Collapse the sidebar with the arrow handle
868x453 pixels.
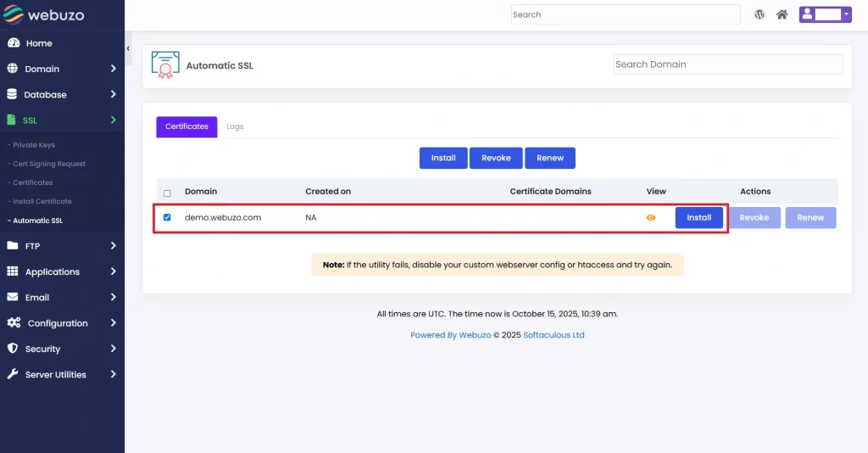point(128,48)
